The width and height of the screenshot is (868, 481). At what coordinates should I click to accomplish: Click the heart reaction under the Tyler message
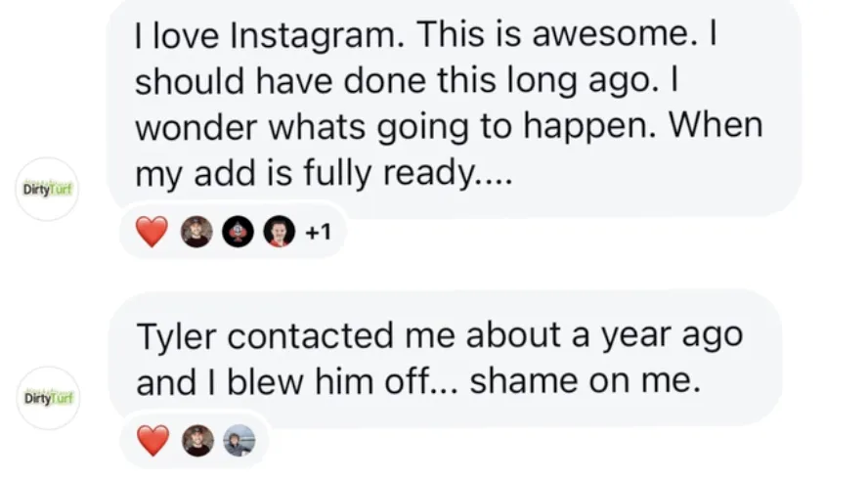[152, 441]
